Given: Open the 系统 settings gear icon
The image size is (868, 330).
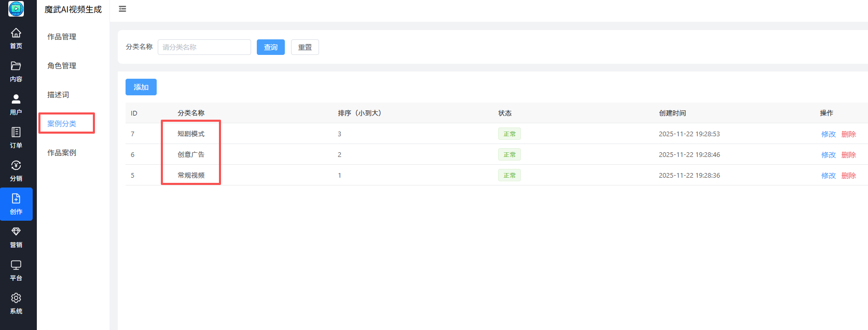Looking at the screenshot, I should [16, 298].
